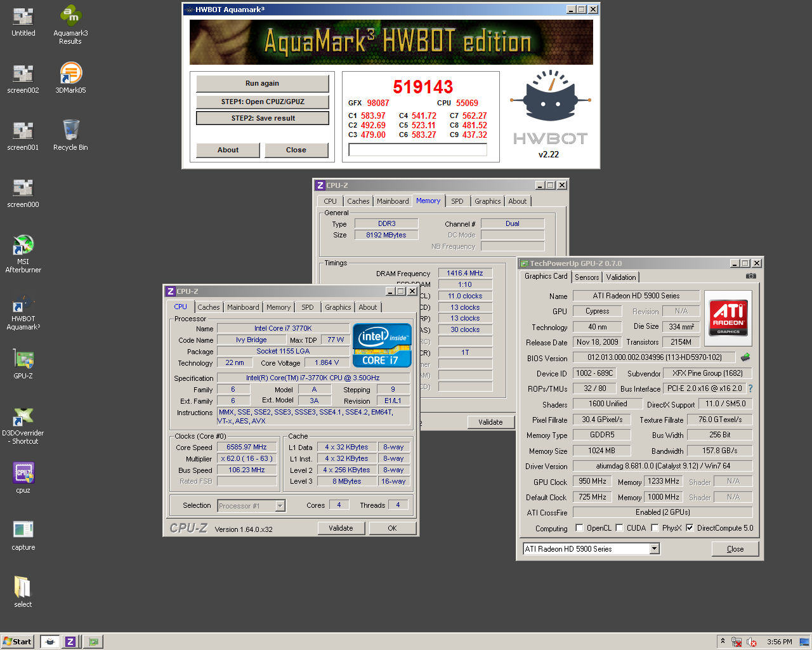The height and width of the screenshot is (650, 812).
Task: Switch to GPU-Z taskbar button
Action: pyautogui.click(x=93, y=642)
